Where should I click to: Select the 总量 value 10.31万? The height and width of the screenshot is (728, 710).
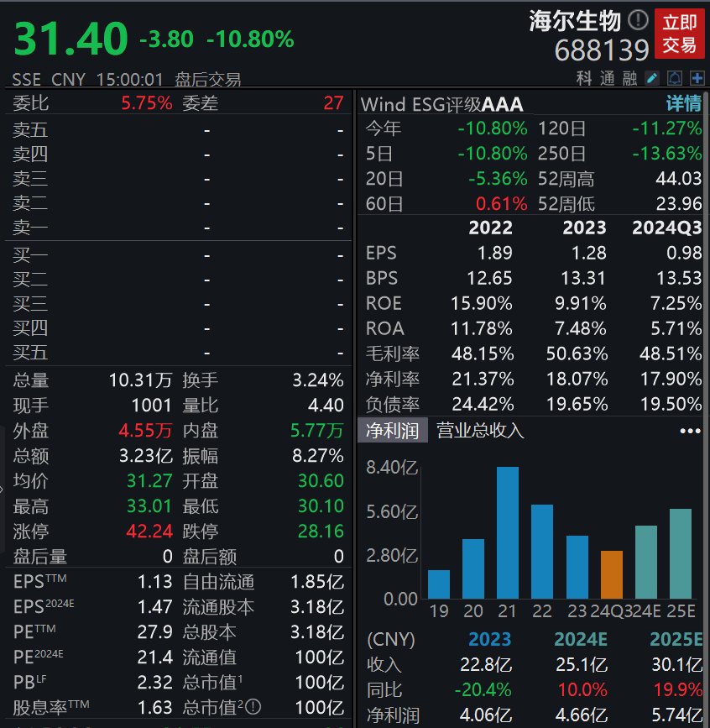pyautogui.click(x=141, y=380)
